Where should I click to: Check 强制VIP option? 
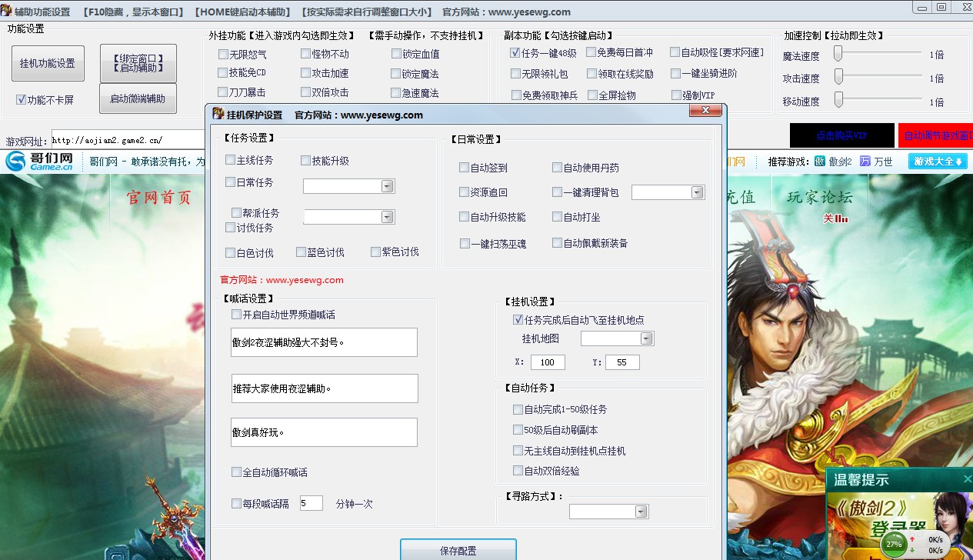(675, 95)
